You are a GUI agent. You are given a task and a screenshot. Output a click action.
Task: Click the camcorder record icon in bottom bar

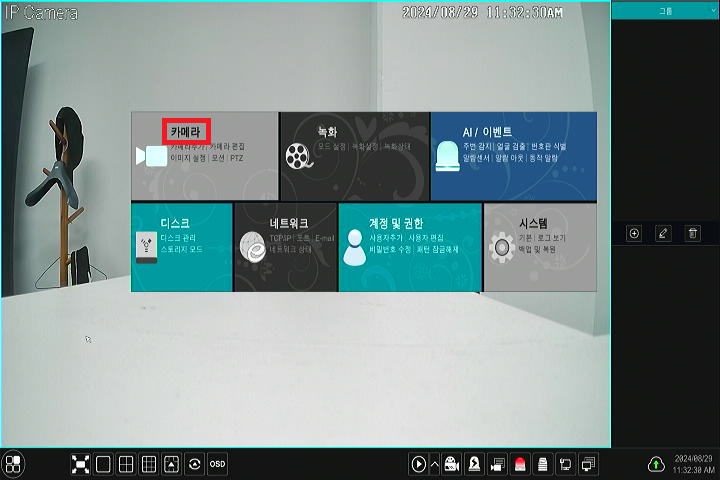click(x=452, y=464)
